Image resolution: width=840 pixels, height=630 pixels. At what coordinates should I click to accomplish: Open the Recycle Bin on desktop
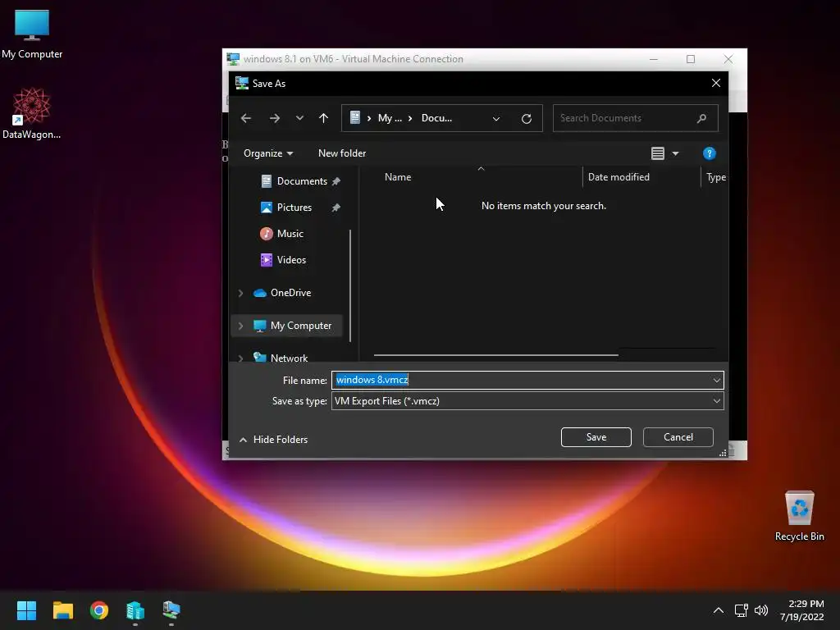coord(799,516)
